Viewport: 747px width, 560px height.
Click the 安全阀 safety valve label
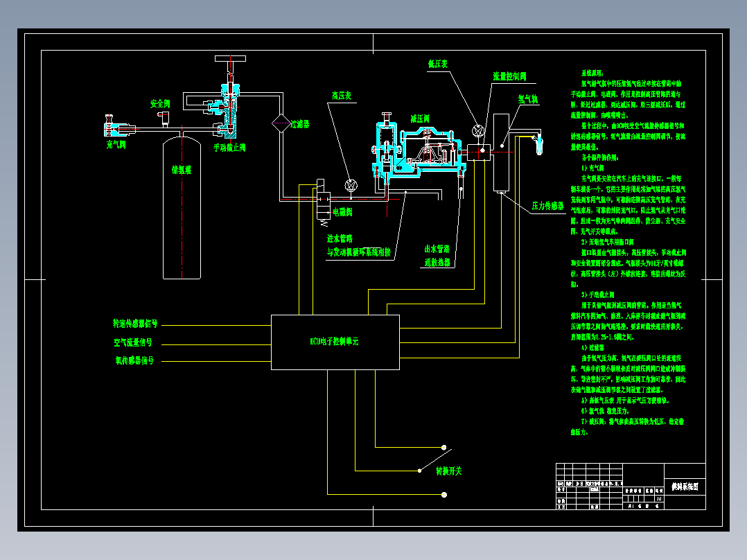[160, 103]
